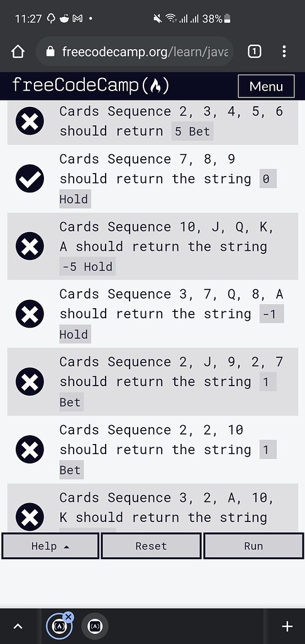This screenshot has width=305, height=644.
Task: Open the browser tab switcher showing 1
Action: tap(254, 52)
